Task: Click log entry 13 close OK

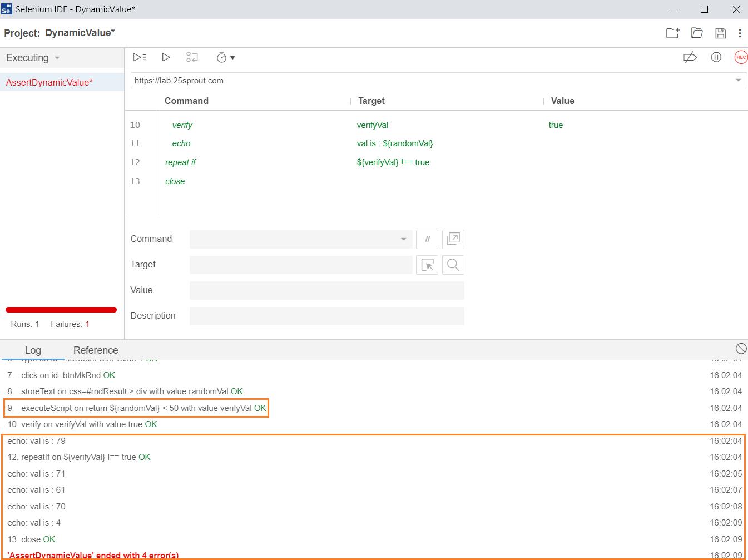Action: (31, 539)
